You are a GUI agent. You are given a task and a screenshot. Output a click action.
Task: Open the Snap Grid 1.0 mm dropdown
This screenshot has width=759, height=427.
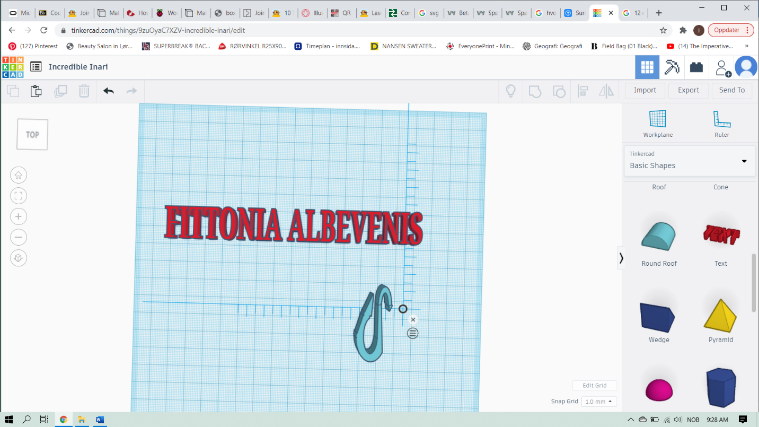(599, 401)
